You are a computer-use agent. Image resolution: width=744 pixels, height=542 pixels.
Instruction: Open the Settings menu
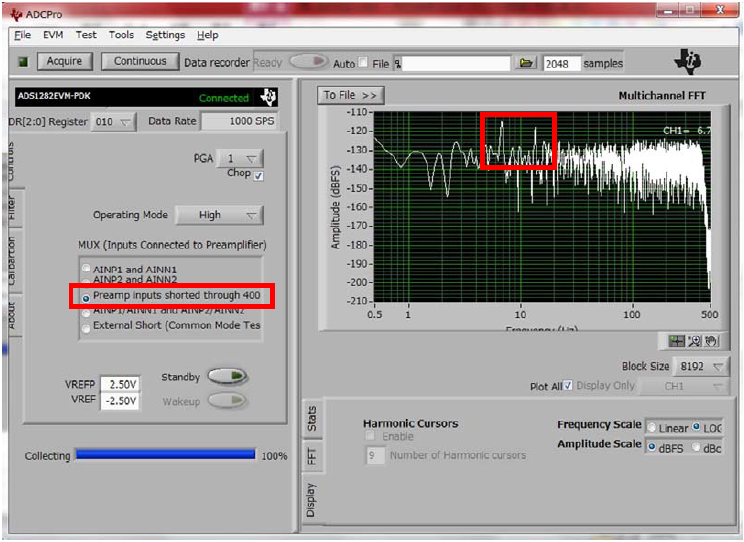coord(165,35)
